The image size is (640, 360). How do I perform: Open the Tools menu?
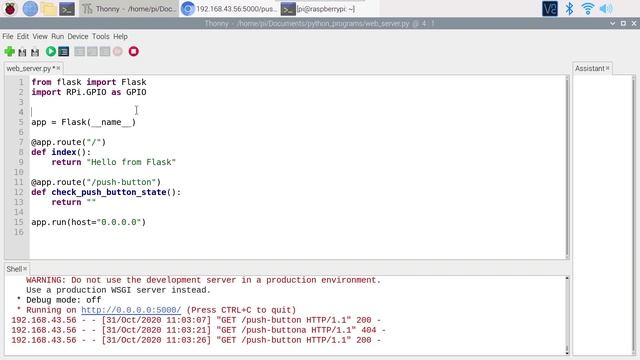100,36
